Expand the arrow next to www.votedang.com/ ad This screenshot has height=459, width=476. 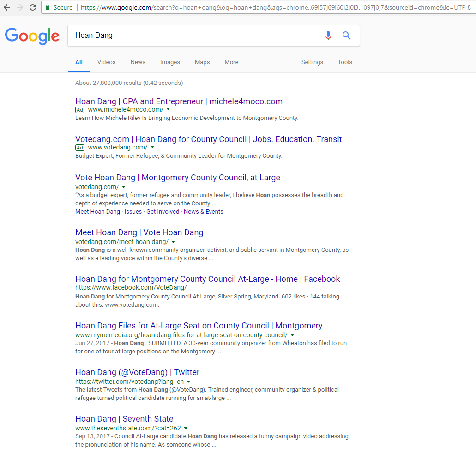tap(152, 147)
